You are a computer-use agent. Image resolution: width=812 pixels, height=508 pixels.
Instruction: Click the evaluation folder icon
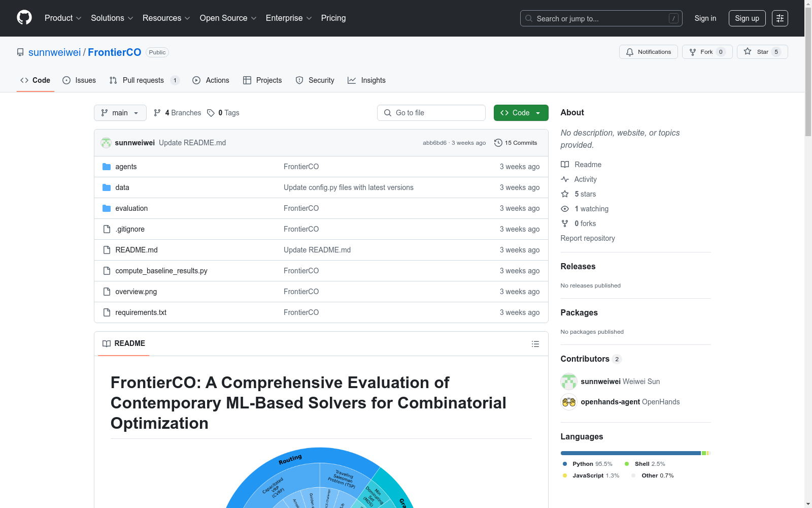pos(107,208)
